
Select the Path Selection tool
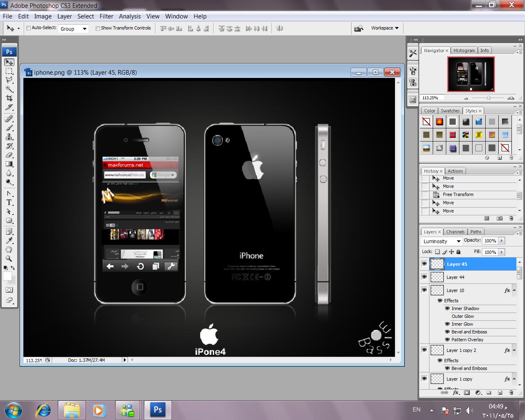pyautogui.click(x=9, y=212)
